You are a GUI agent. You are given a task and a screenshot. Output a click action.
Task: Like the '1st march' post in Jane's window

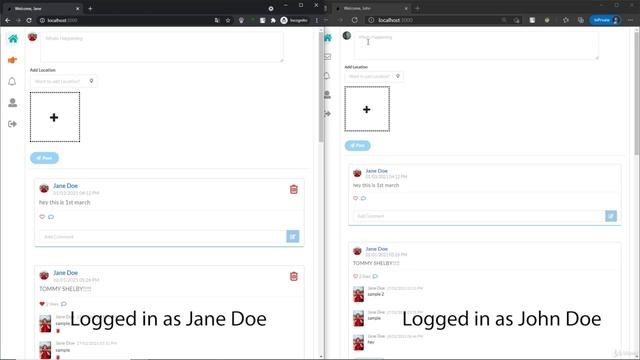click(42, 217)
